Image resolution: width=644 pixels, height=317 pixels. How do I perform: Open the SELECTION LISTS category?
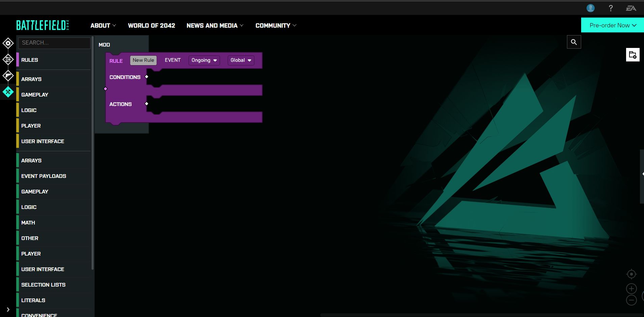point(53,285)
